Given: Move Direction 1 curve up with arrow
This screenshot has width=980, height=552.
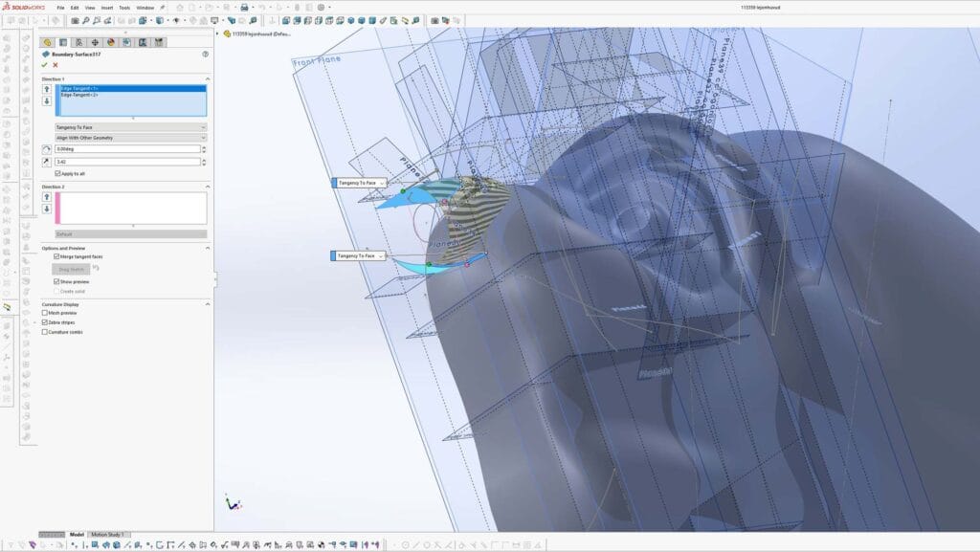Looking at the screenshot, I should click(46, 89).
